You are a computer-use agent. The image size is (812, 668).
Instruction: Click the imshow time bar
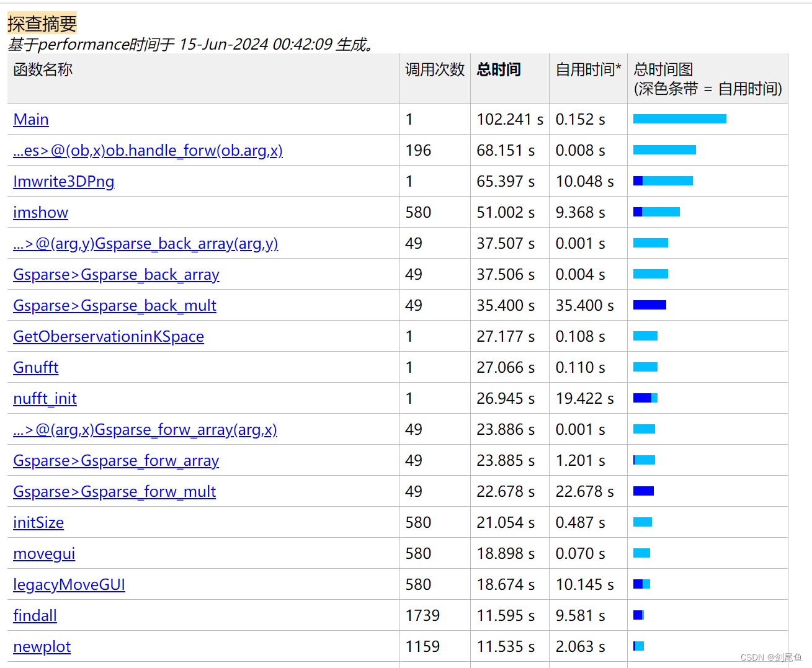pos(656,212)
